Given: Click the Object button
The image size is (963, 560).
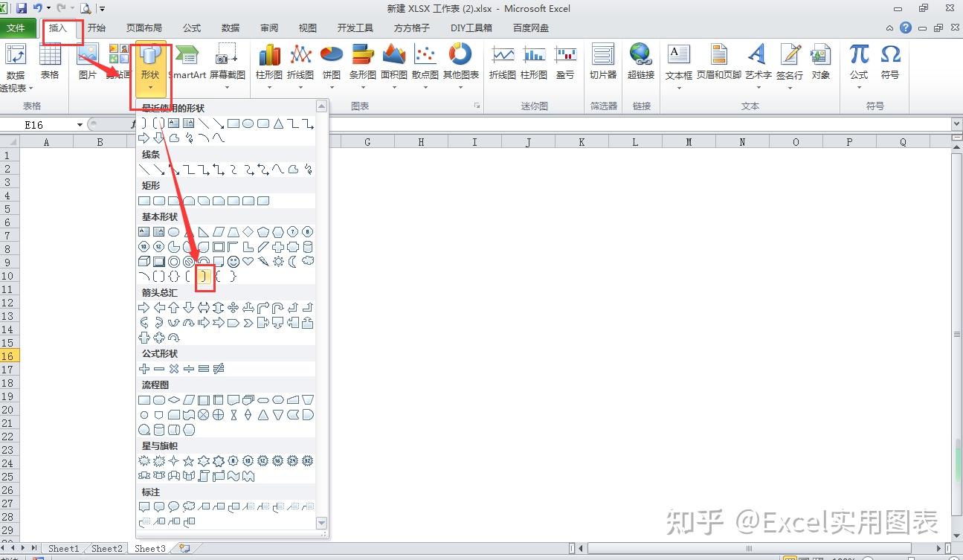Looking at the screenshot, I should point(821,62).
